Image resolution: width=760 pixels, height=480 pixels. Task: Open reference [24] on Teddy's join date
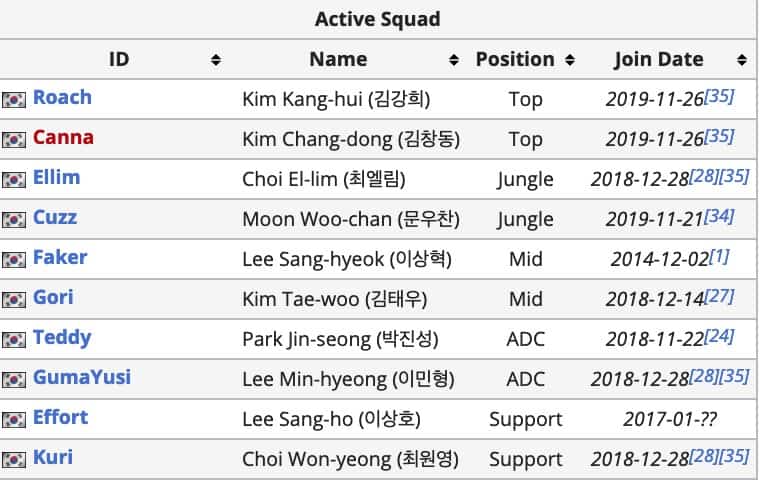coord(719,336)
